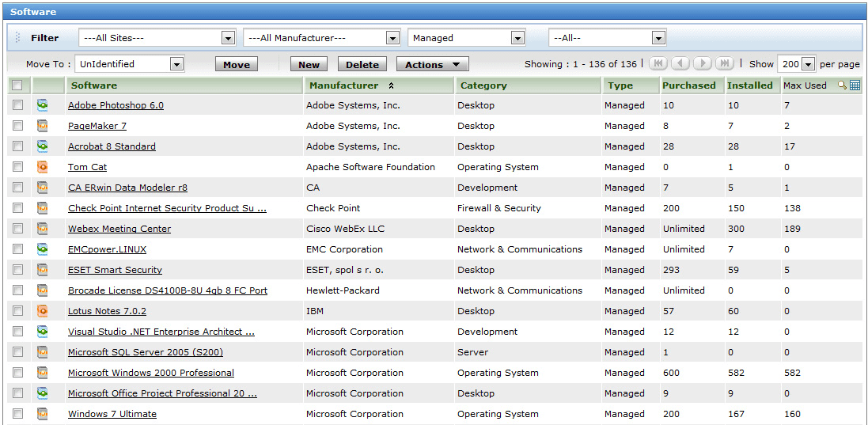868x425 pixels.
Task: Open the Show 200 per page dropdown
Action: pyautogui.click(x=797, y=64)
